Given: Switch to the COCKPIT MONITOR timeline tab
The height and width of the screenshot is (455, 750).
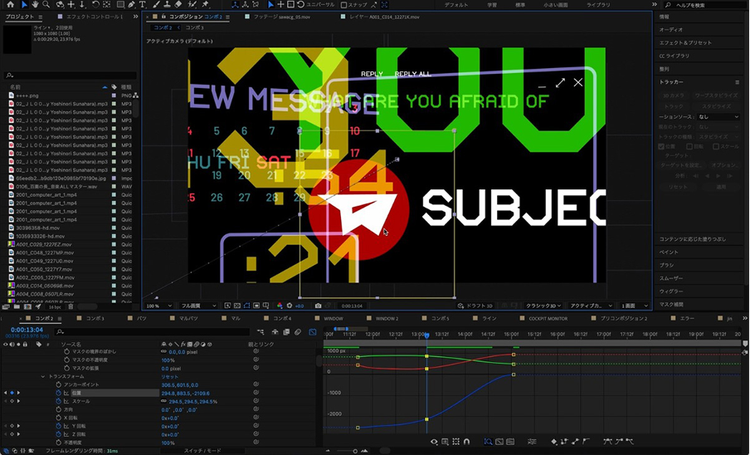Looking at the screenshot, I should pos(548,318).
